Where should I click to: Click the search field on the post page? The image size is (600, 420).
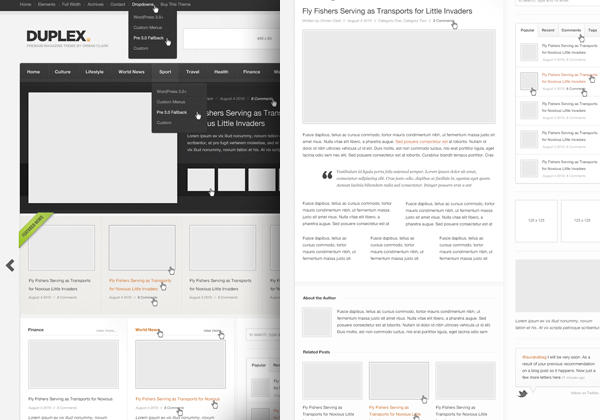click(x=558, y=2)
